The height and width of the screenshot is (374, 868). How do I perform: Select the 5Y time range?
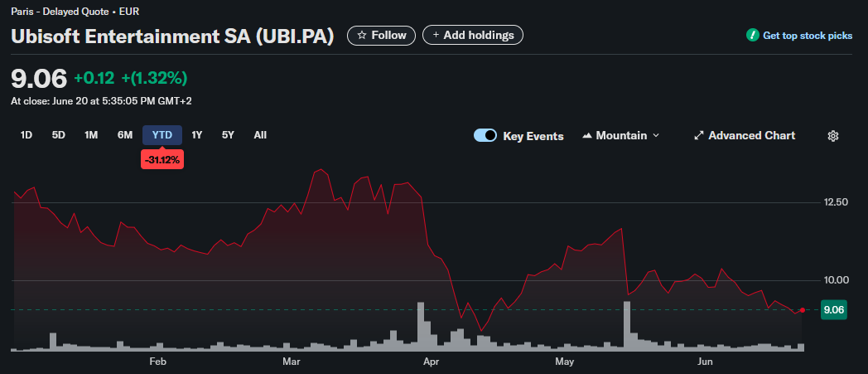tap(228, 135)
